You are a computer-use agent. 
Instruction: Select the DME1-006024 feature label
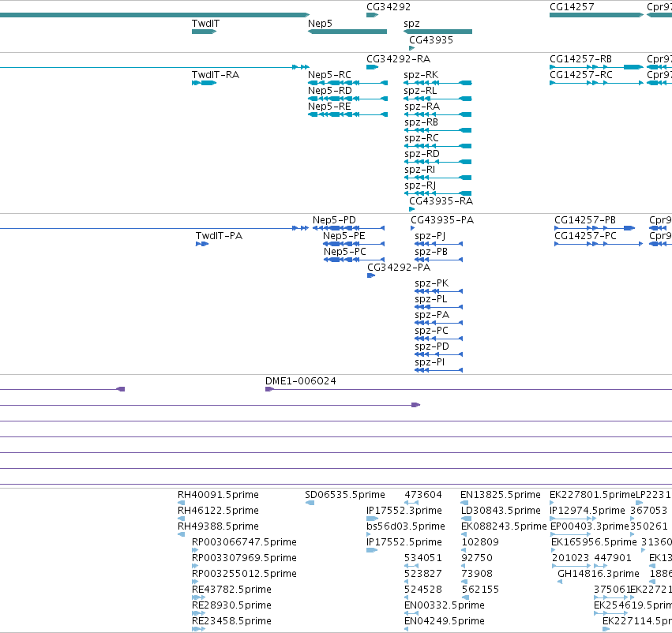300,381
